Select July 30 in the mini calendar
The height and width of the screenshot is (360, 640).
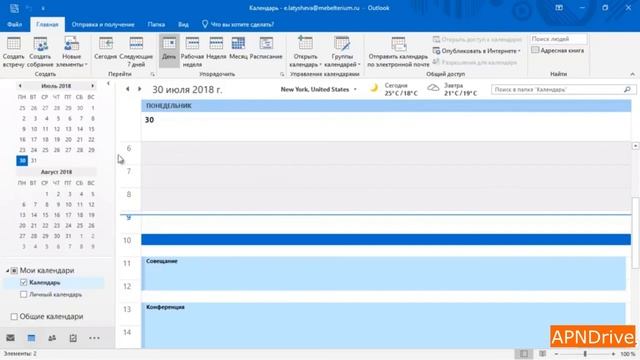point(22,160)
